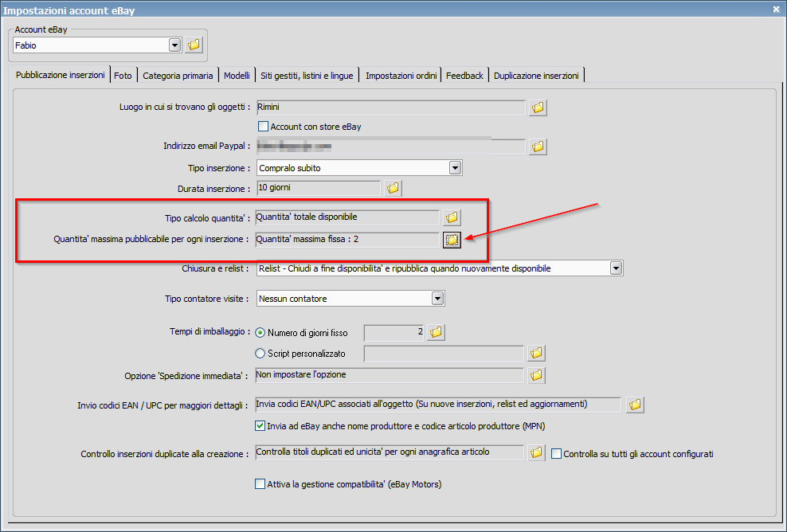
Task: Check Controlla su tutti gli account configurati
Action: pos(556,454)
